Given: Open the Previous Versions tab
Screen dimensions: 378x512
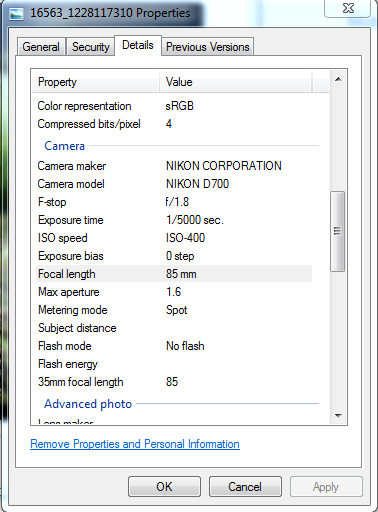Looking at the screenshot, I should coord(208,47).
